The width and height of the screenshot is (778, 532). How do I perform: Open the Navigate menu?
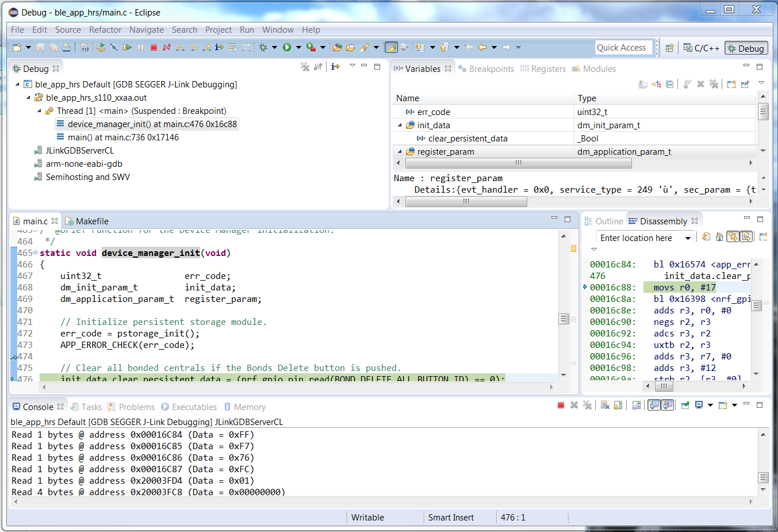[147, 30]
